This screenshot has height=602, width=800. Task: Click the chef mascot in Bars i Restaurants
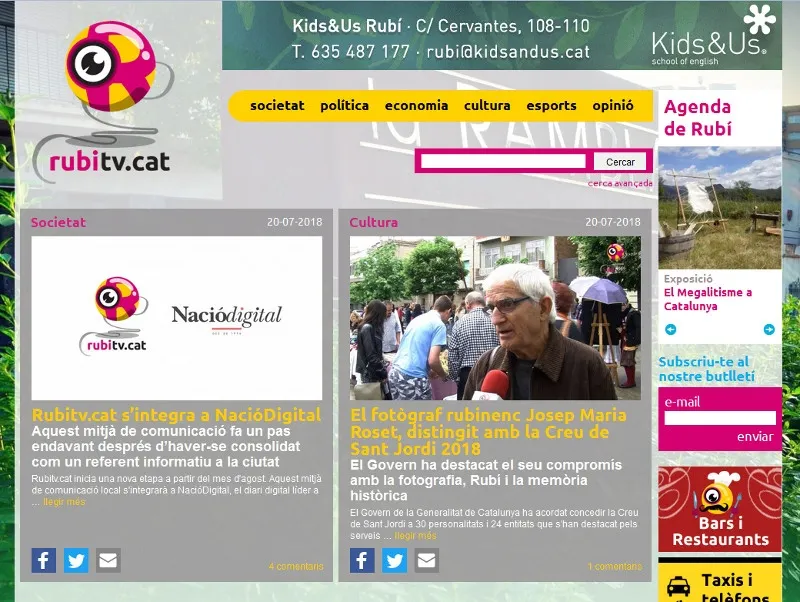point(717,492)
